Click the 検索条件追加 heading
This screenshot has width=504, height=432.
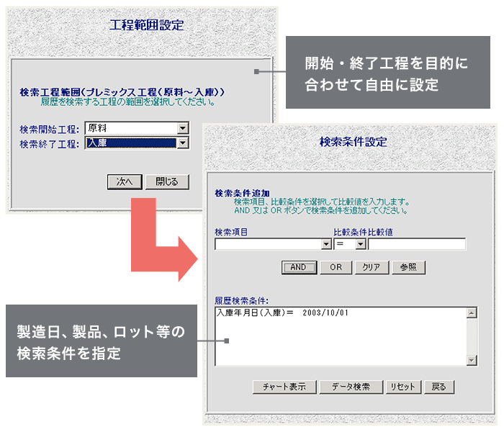(x=242, y=193)
